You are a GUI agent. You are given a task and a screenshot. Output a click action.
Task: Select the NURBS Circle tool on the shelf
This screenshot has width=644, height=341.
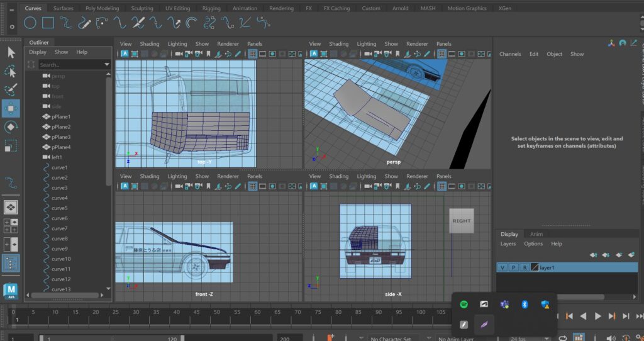click(30, 24)
